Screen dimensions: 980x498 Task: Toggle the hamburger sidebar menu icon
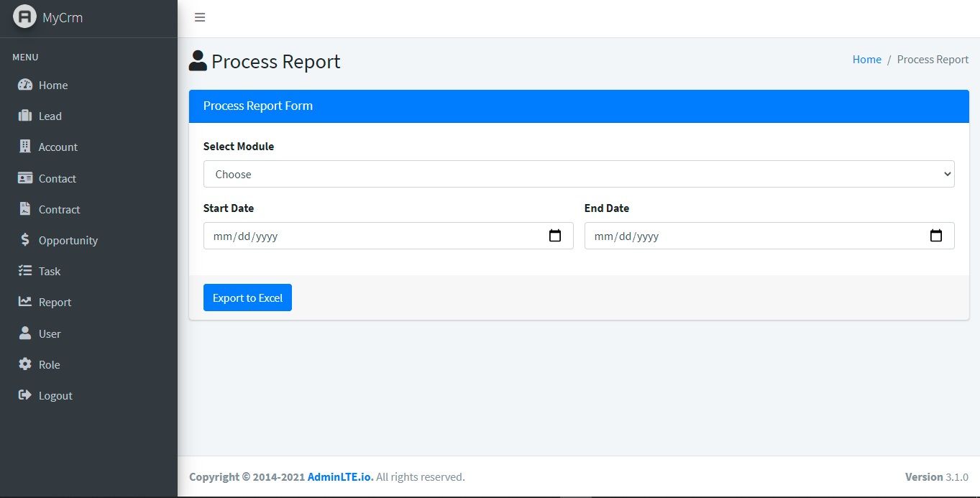200,17
